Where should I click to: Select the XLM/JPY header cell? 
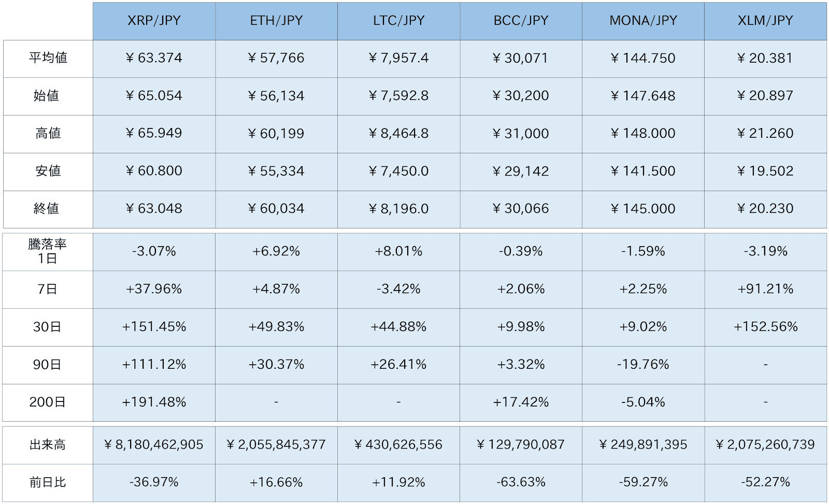click(x=765, y=21)
